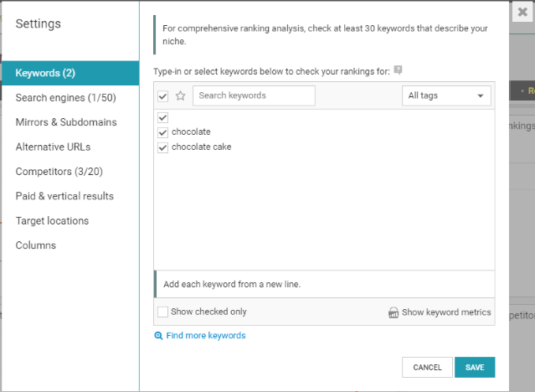Click the Show keyword metrics basket icon

click(394, 312)
